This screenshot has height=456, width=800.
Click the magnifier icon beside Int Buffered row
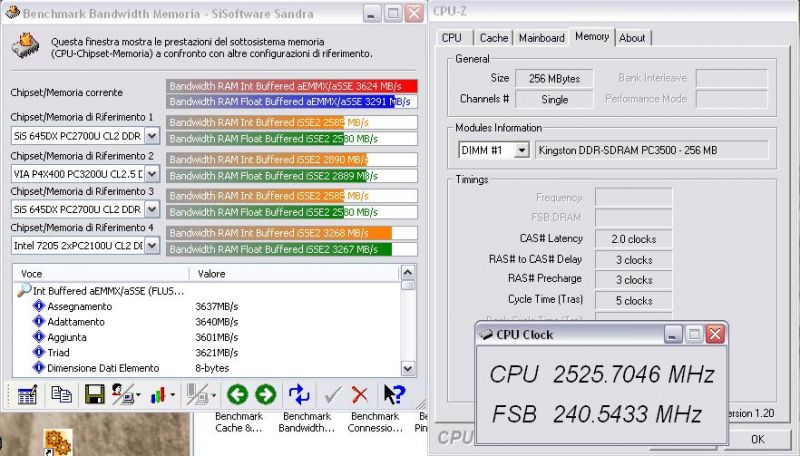(24, 290)
